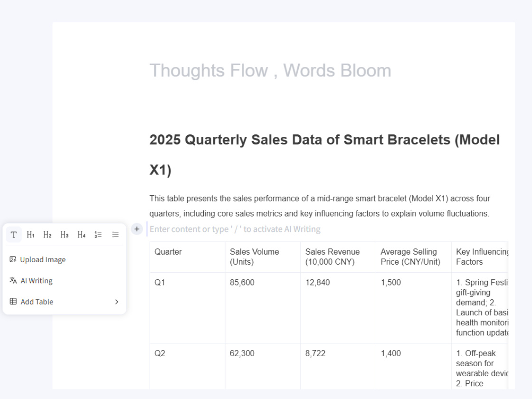Apply Heading 3 style
Viewport: 532px width, 399px height.
pos(65,235)
